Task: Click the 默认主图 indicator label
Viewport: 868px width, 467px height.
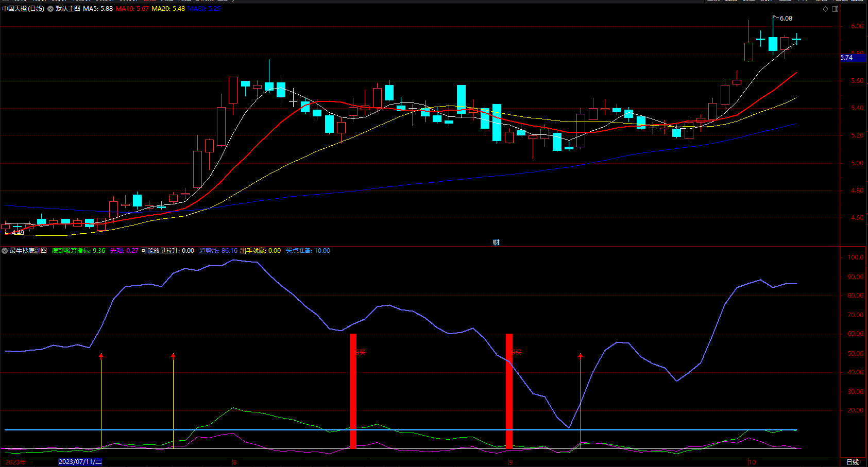Action: [68, 9]
